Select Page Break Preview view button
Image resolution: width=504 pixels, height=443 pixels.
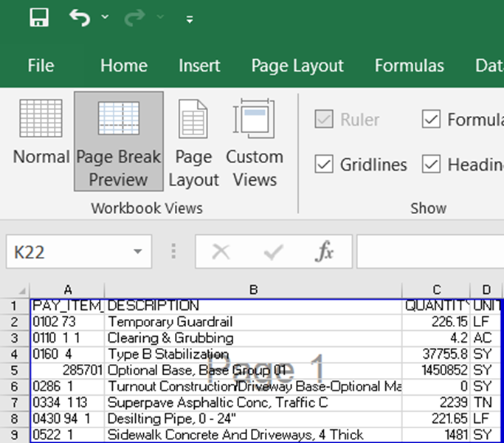(x=119, y=142)
